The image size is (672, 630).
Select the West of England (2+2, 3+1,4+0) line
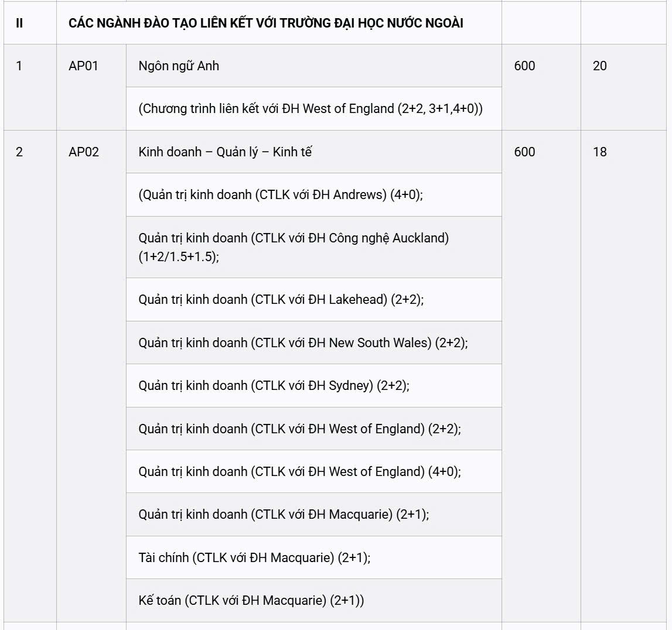(311, 109)
